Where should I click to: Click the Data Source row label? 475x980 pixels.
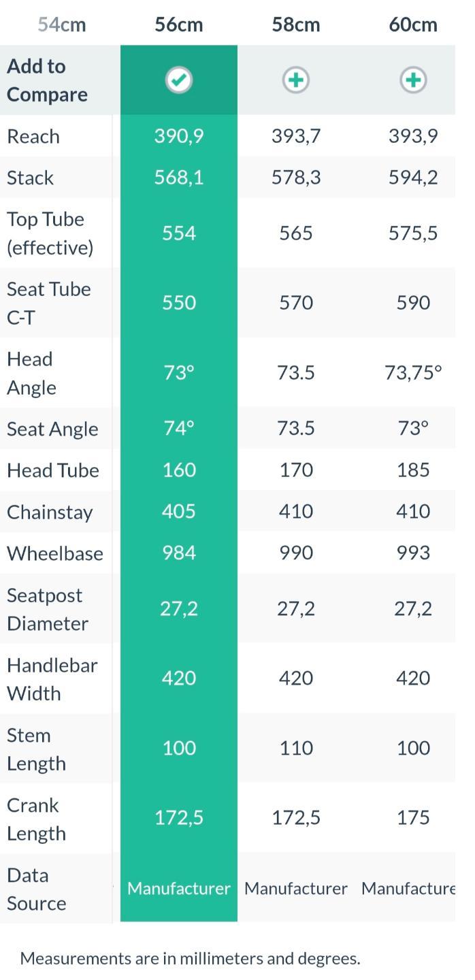point(37,889)
